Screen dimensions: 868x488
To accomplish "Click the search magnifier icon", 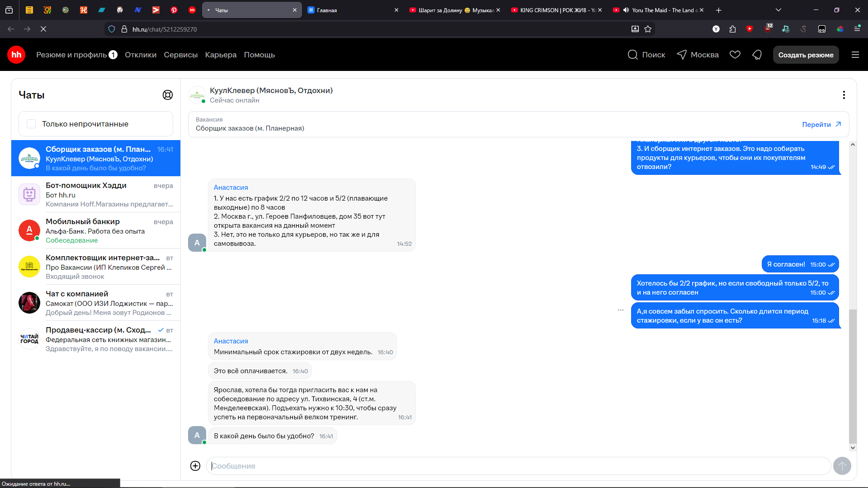I will (632, 55).
